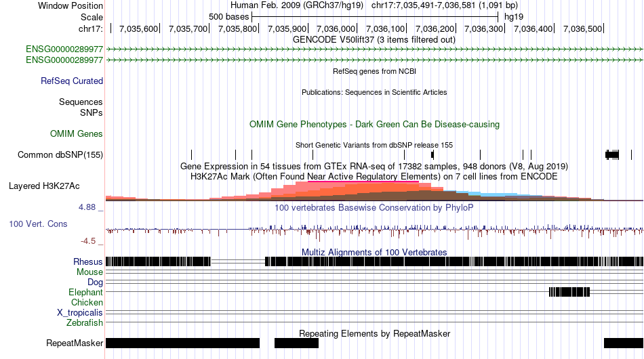
Task: Click the hg19 label beside scale bar
Action: (514, 17)
